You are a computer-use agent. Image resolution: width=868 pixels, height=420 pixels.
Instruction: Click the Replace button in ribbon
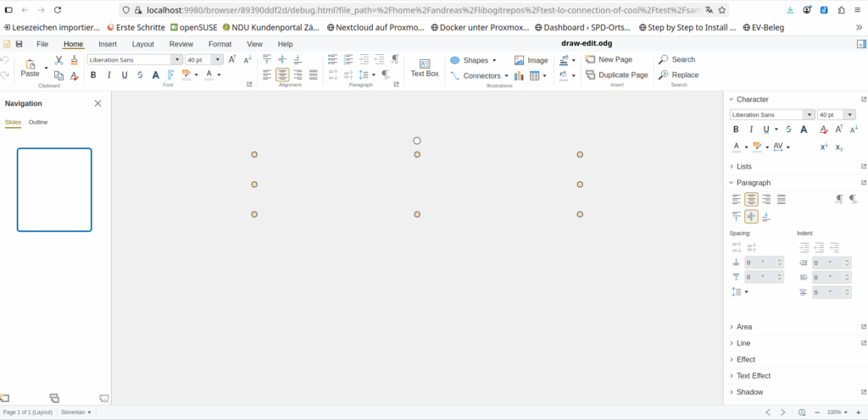tap(678, 75)
